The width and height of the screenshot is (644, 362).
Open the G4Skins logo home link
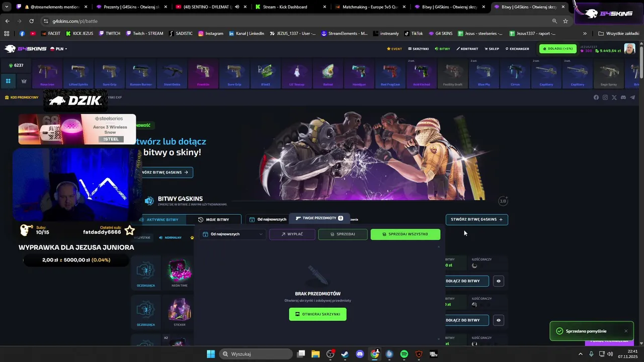coord(25,49)
